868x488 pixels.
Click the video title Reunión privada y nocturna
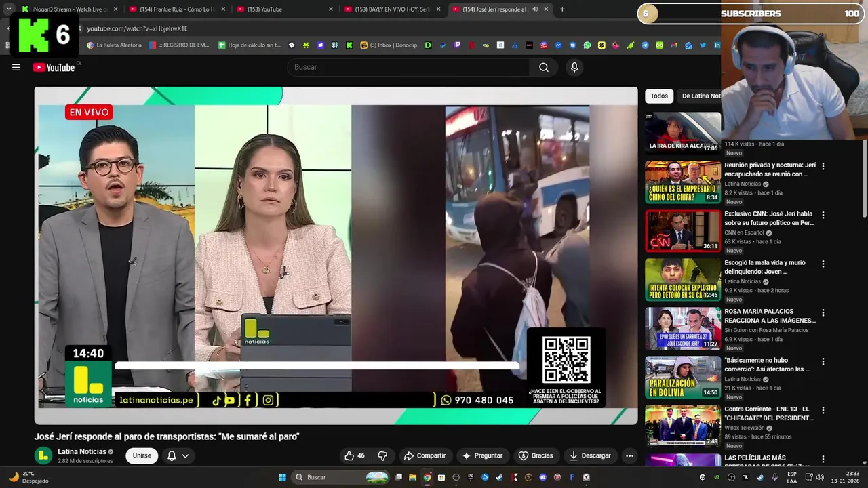[x=770, y=169]
